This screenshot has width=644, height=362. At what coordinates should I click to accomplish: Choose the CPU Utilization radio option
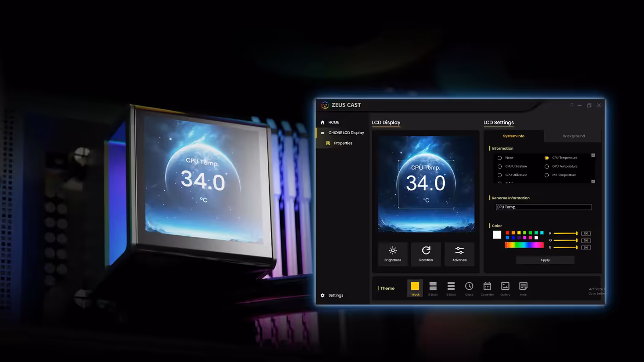coord(500,166)
